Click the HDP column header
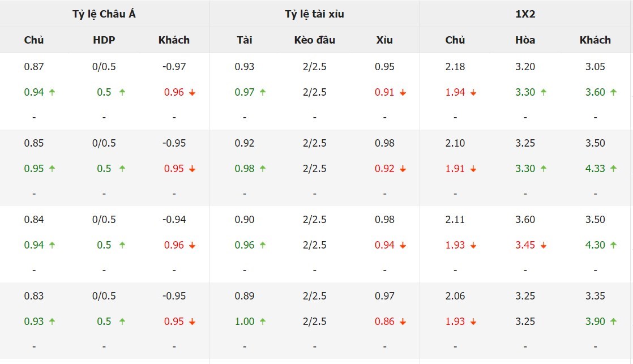 tap(104, 40)
